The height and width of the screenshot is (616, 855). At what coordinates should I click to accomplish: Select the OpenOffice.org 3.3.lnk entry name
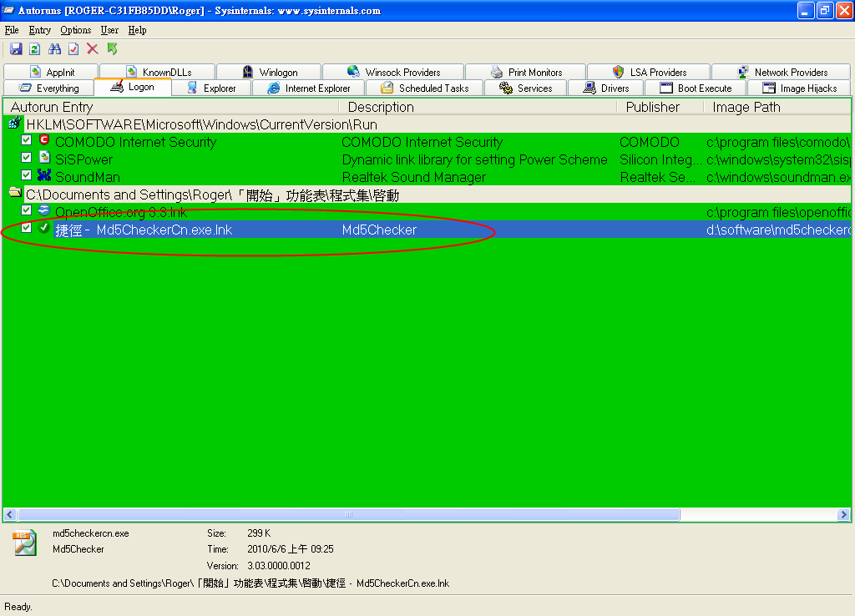[x=121, y=212]
